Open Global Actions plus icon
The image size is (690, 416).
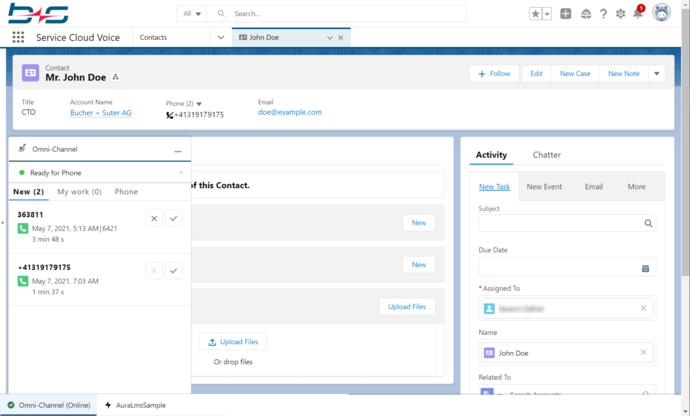[x=565, y=14]
